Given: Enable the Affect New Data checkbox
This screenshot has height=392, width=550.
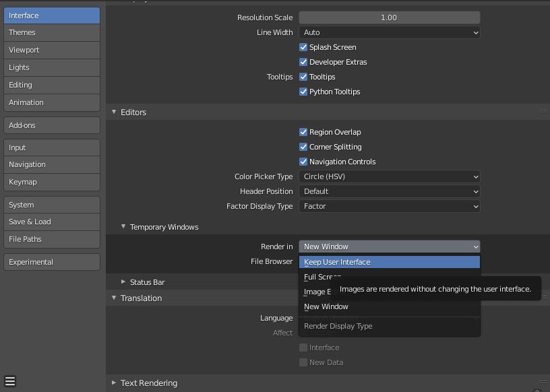Looking at the screenshot, I should point(303,362).
